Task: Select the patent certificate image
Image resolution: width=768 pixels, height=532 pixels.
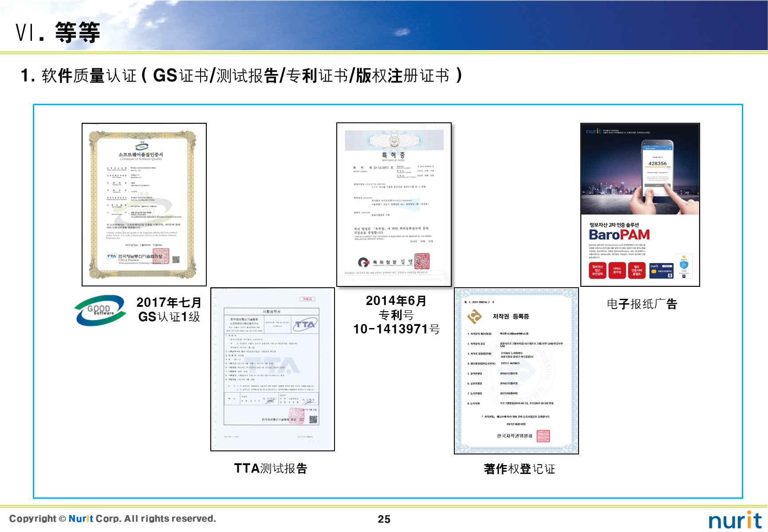Action: (x=394, y=204)
